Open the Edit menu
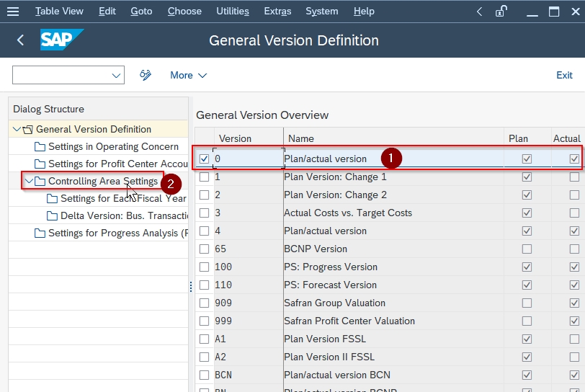This screenshot has width=585, height=392. tap(107, 12)
